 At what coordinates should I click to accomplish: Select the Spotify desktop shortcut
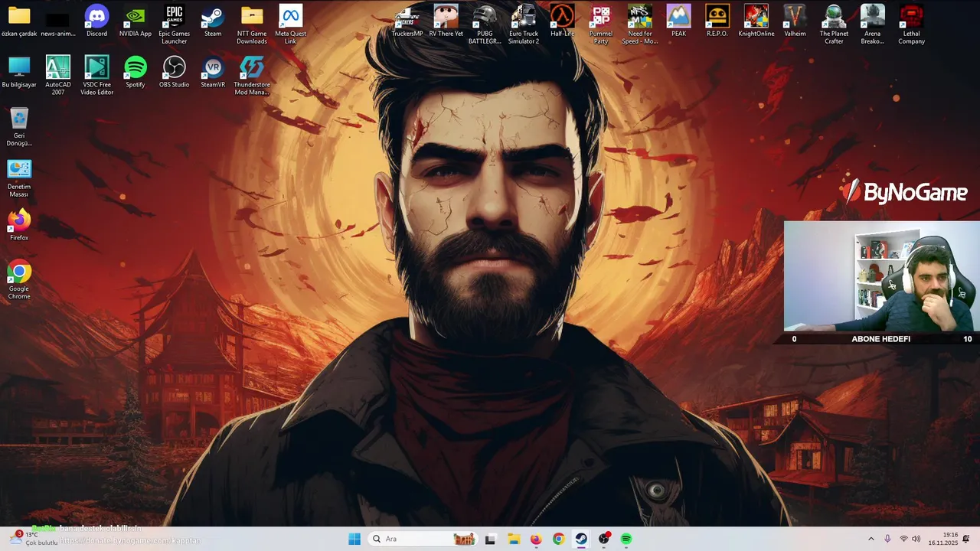click(x=136, y=73)
